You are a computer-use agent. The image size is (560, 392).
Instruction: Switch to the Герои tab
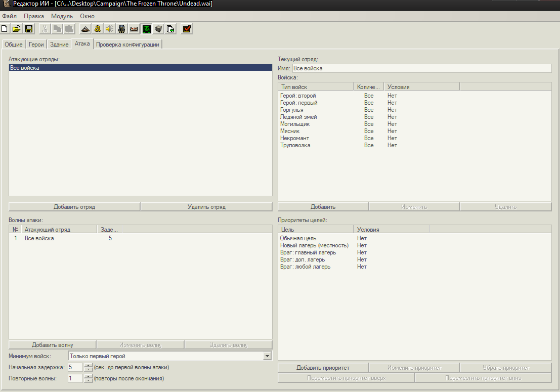coord(36,45)
